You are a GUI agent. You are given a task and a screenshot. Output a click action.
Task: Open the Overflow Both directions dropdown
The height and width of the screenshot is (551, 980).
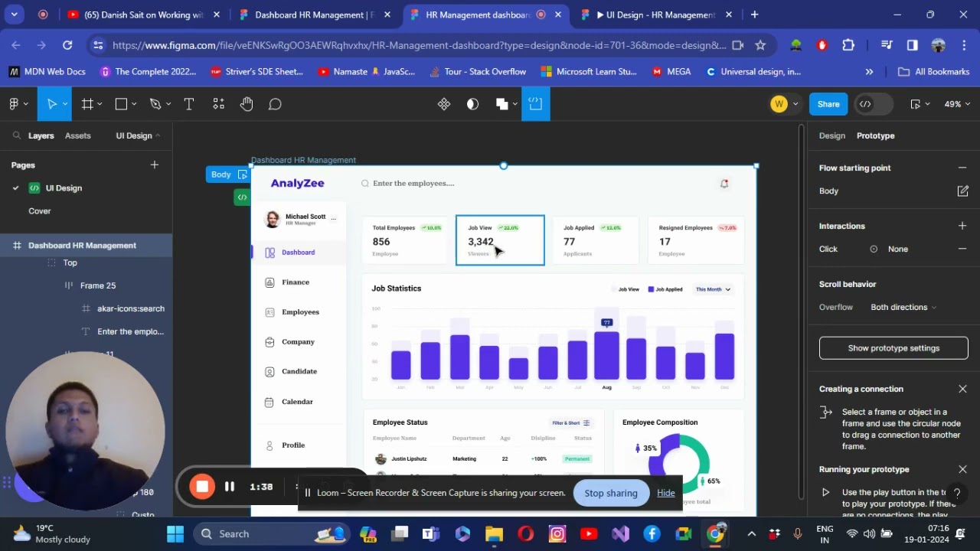903,307
